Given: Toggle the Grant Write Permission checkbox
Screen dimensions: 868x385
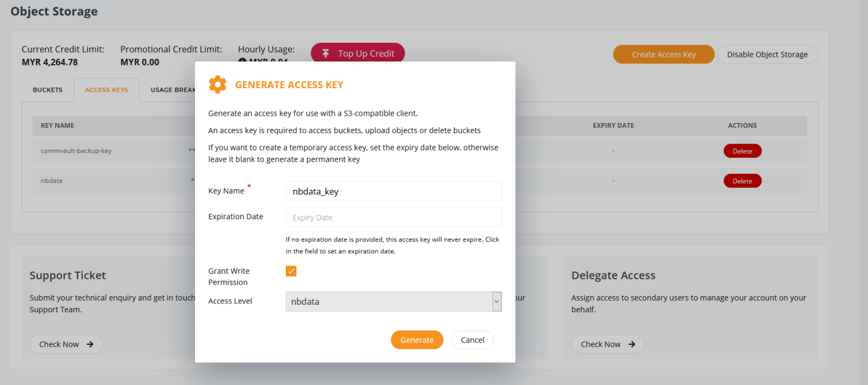Looking at the screenshot, I should (x=291, y=271).
